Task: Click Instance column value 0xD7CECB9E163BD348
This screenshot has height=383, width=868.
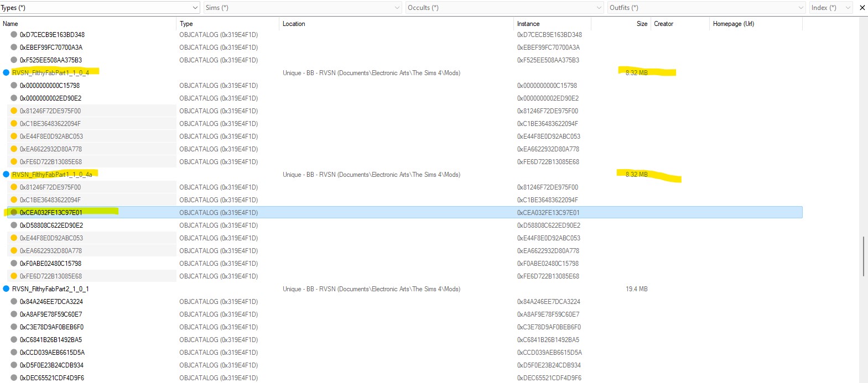Action: [x=549, y=34]
